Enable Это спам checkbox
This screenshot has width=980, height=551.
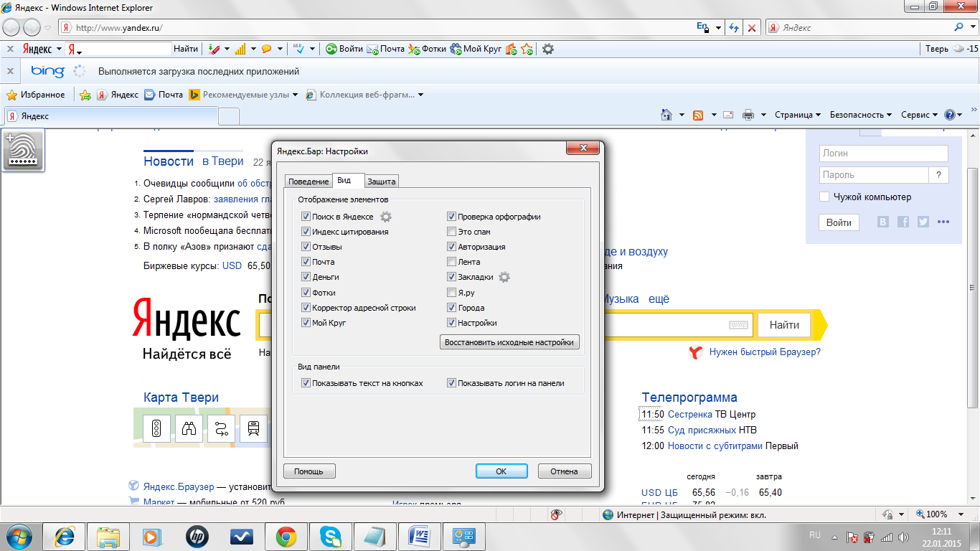click(x=451, y=232)
